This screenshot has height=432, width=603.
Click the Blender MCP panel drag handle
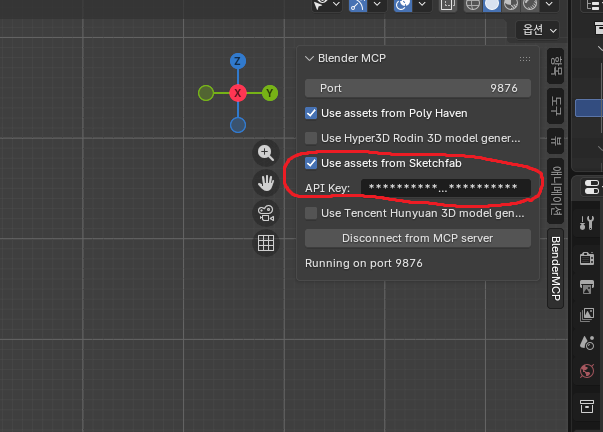point(525,58)
